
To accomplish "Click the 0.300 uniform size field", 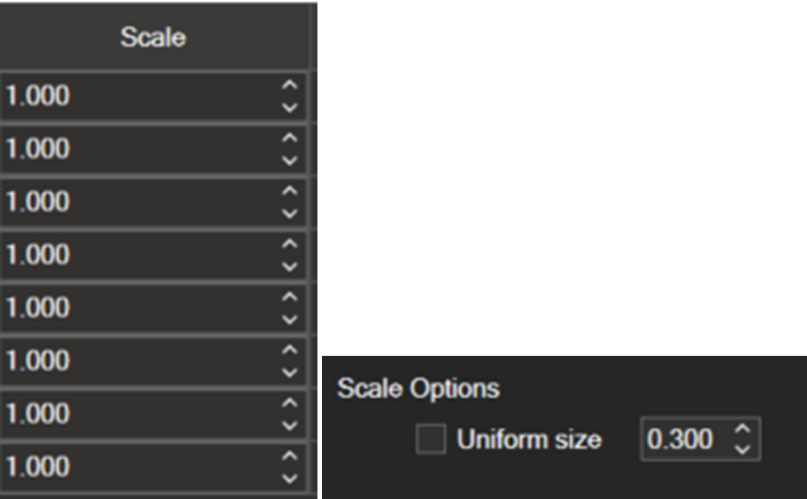I will tap(682, 439).
